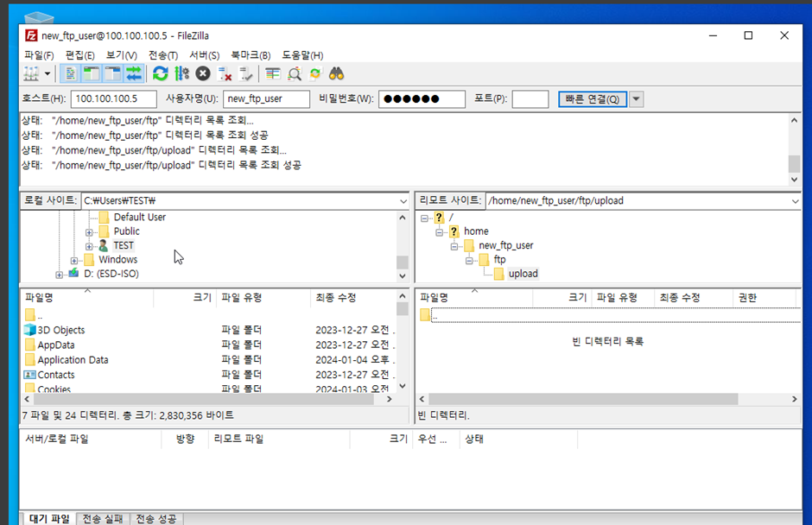Toggle processing of the transfer queue icon
This screenshot has width=812, height=525.
pos(181,74)
